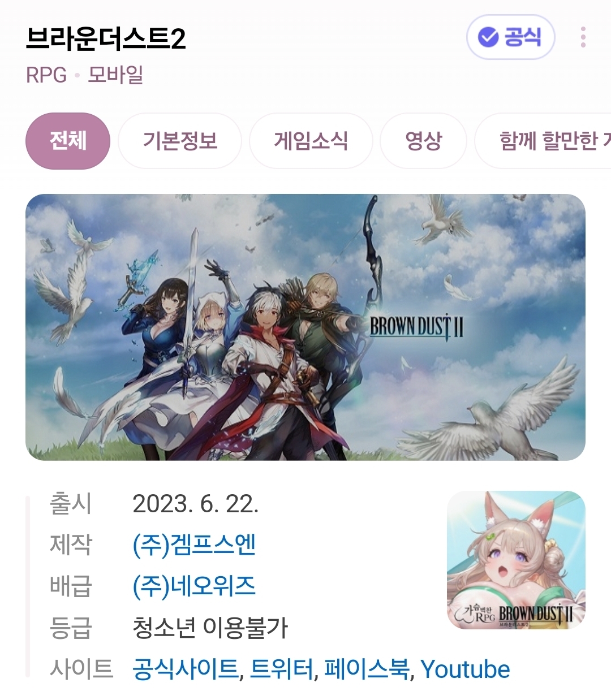Switch to the 기본정보 tab

(180, 141)
